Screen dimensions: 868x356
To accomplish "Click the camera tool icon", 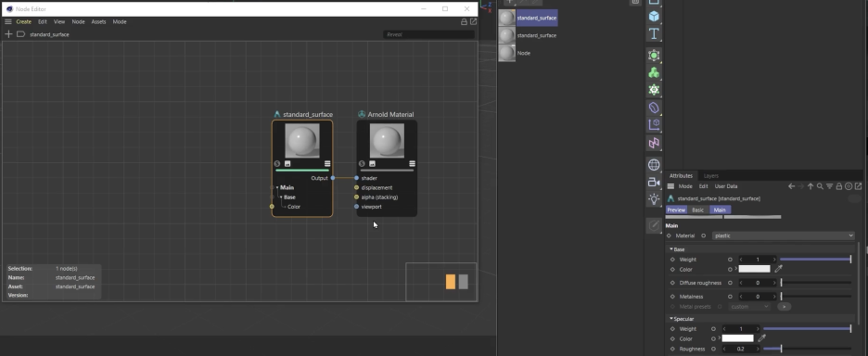I will pyautogui.click(x=654, y=182).
